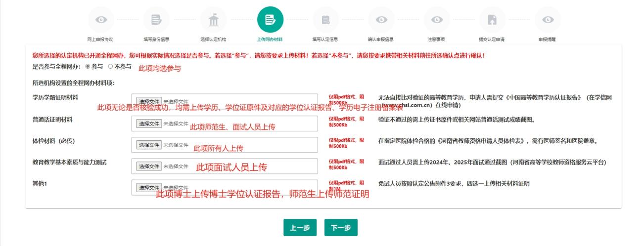The width and height of the screenshot is (644, 246).
Task: Click the 填写认定信息 step icon
Action: (325, 19)
